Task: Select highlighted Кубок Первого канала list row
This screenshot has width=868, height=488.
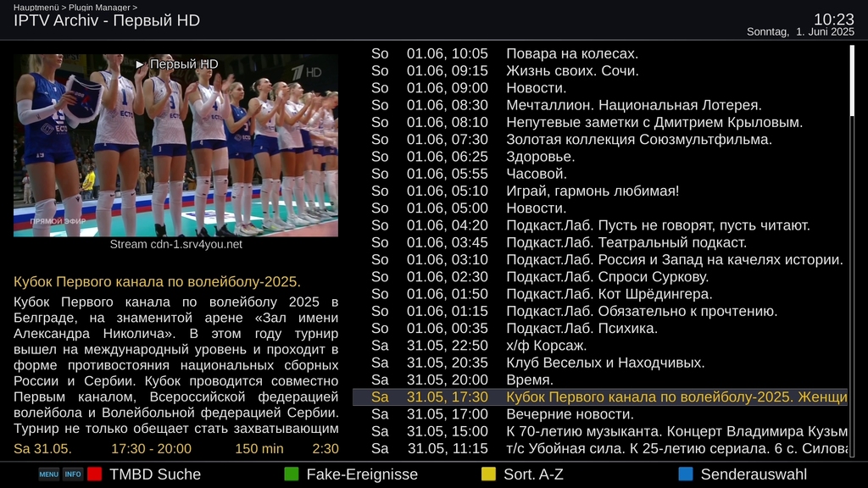Action: (x=600, y=396)
